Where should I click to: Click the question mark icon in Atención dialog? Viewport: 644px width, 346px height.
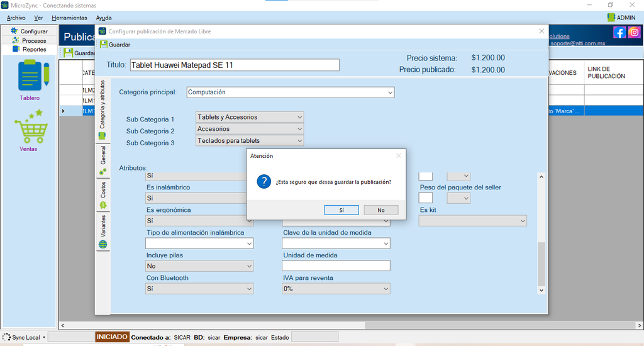[x=264, y=181]
